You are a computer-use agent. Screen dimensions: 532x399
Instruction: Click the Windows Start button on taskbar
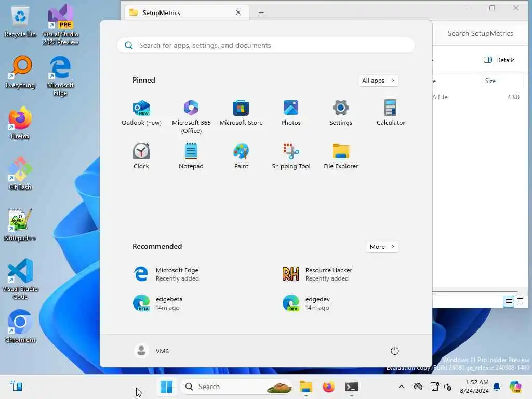[x=166, y=387]
